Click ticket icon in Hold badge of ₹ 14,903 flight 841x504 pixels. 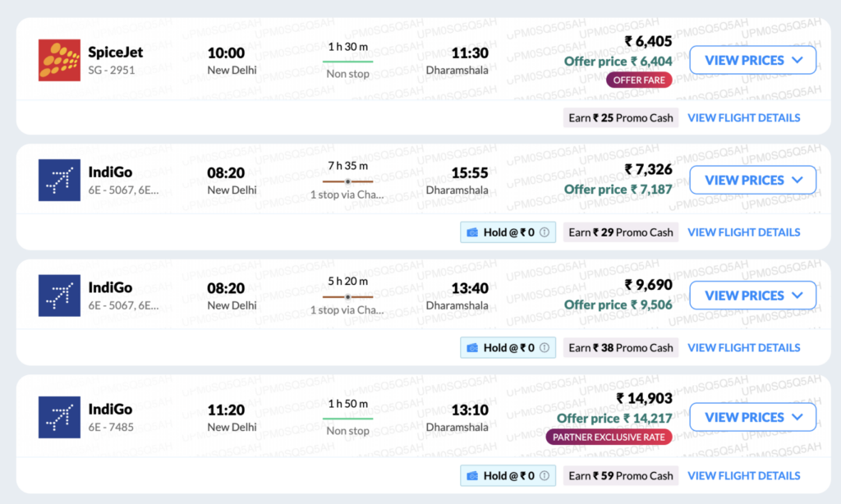click(472, 475)
